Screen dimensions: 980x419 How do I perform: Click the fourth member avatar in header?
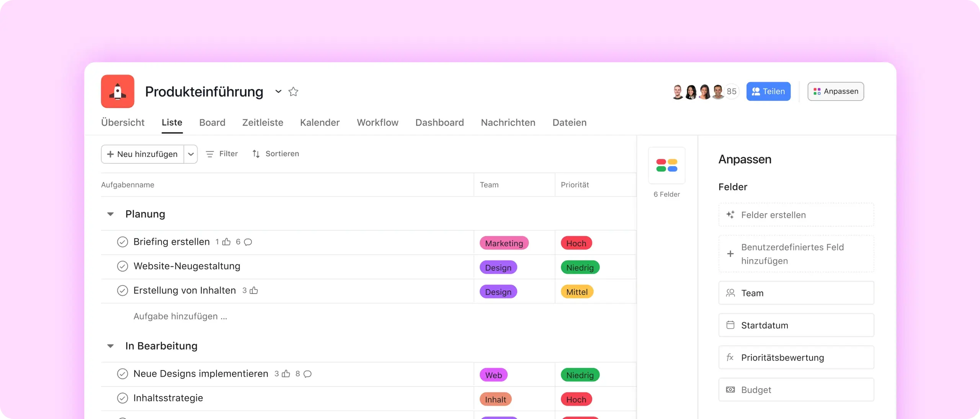point(718,92)
